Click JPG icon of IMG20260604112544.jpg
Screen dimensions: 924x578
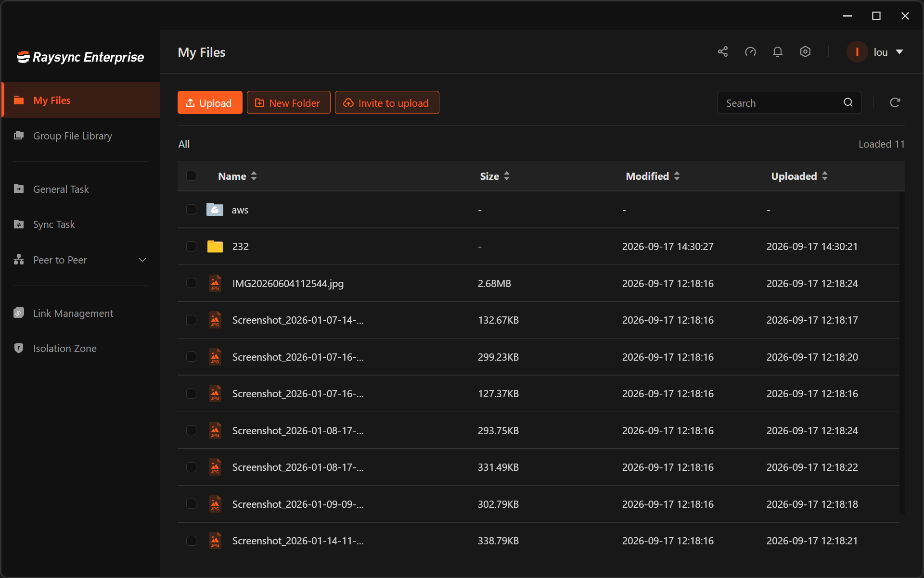click(x=215, y=283)
